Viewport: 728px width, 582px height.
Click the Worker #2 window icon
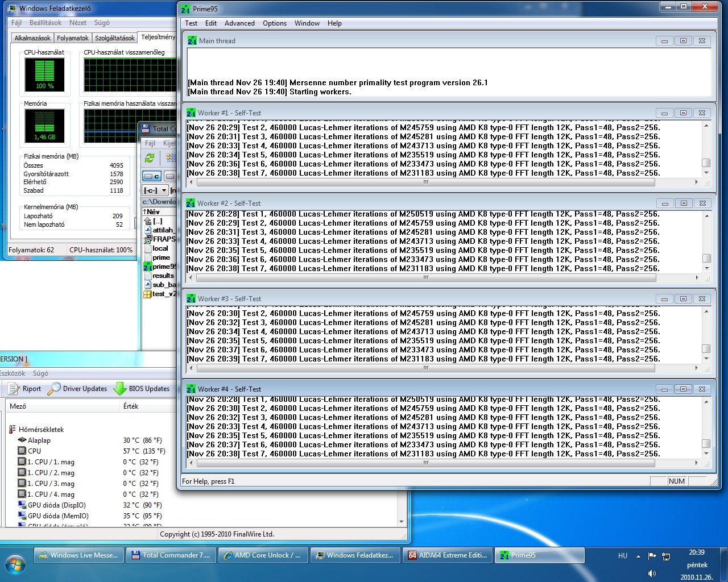(191, 203)
